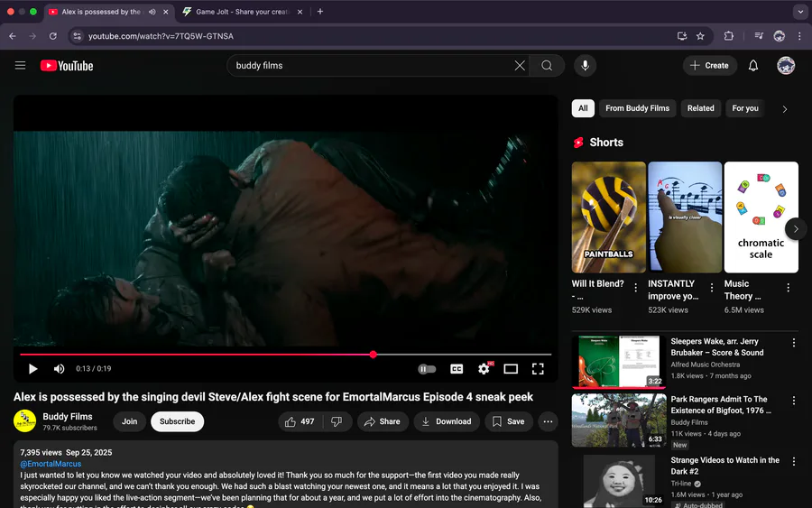Image resolution: width=812 pixels, height=508 pixels.
Task: Open the notifications bell
Action: (753, 65)
